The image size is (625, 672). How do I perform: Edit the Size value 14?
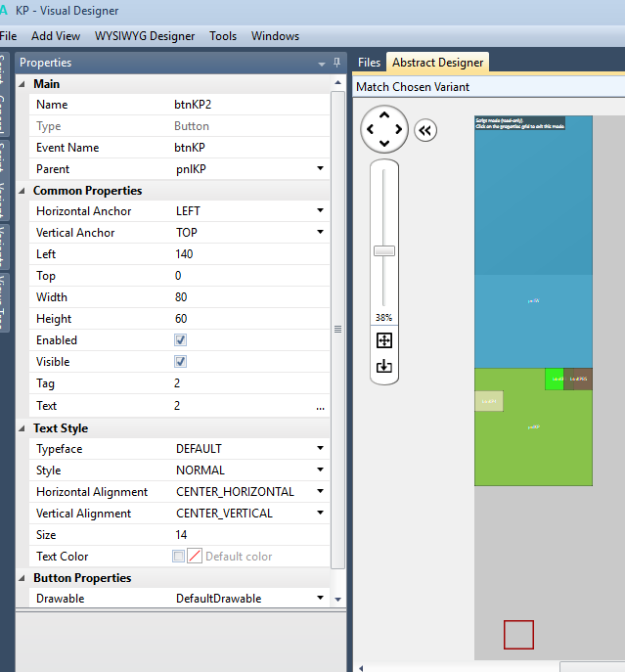(250, 535)
